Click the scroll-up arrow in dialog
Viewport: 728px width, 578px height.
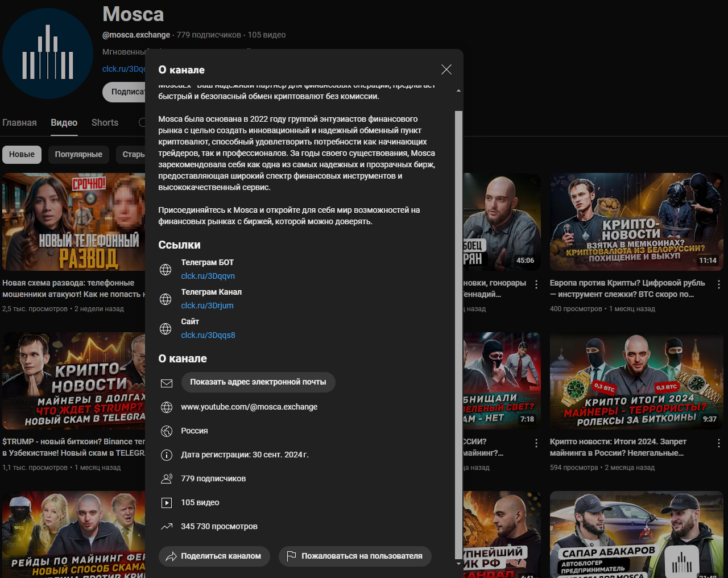[458, 90]
